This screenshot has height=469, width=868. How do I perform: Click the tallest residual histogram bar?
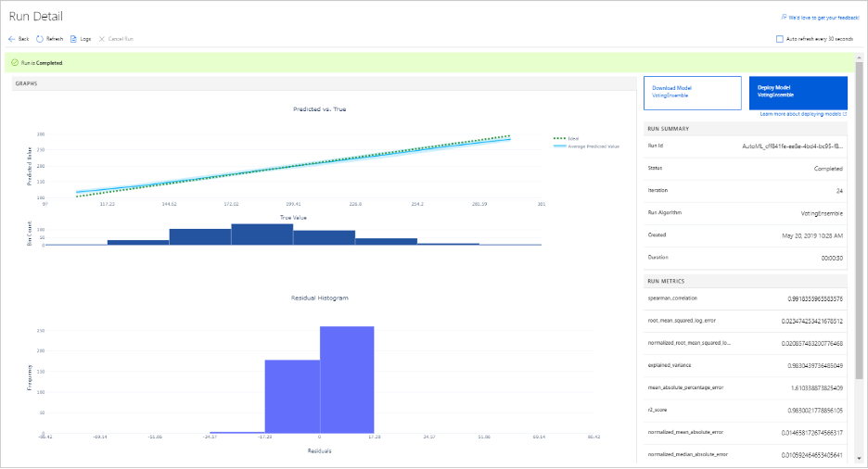pos(347,378)
